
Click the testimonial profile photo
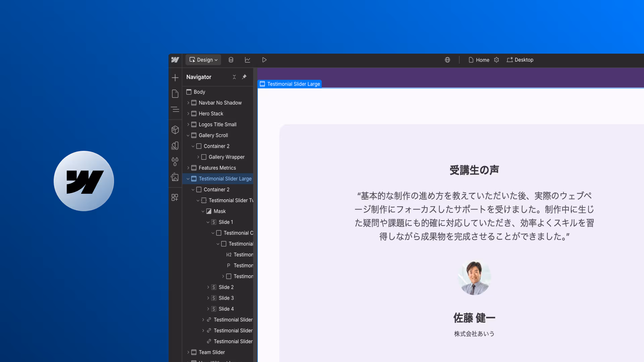(x=474, y=277)
